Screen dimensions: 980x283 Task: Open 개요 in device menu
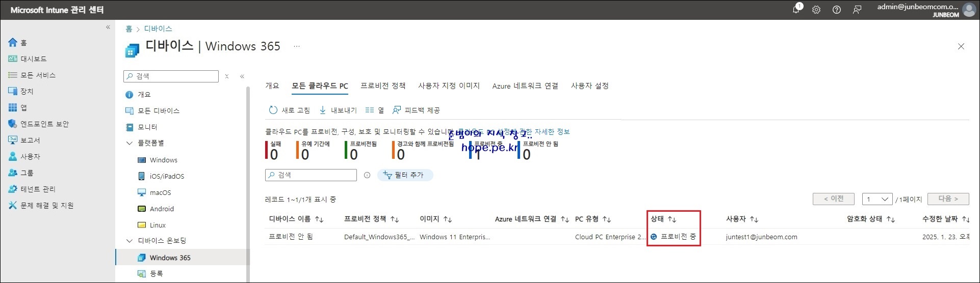(144, 95)
